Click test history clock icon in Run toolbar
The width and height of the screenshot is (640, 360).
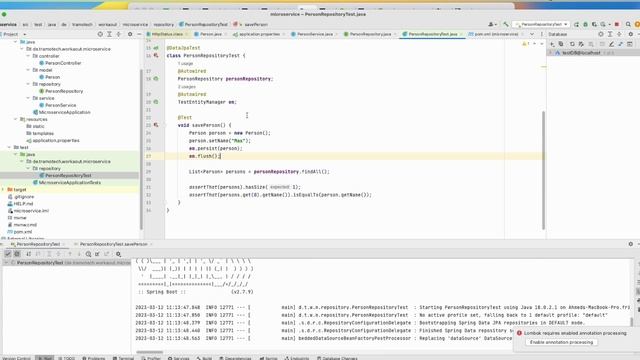click(88, 254)
